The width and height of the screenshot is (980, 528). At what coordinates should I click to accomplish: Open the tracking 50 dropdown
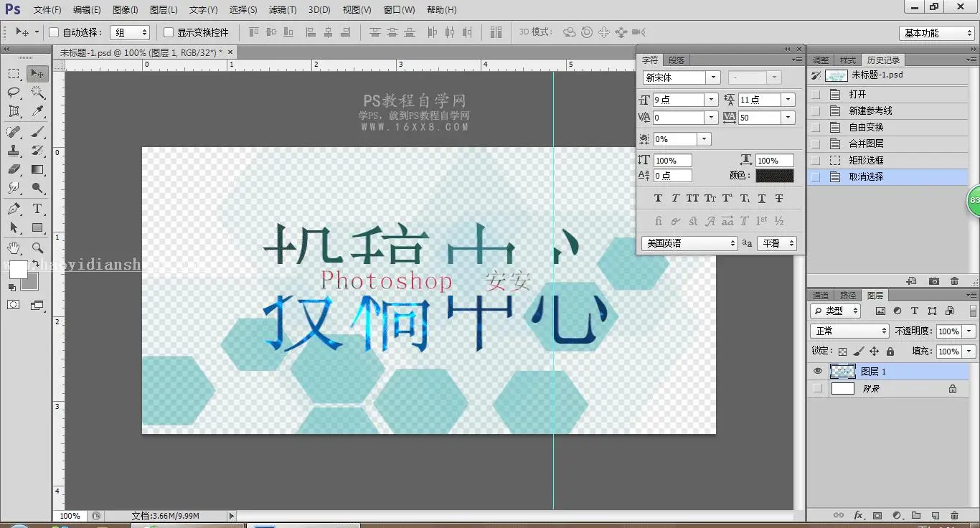tap(788, 118)
